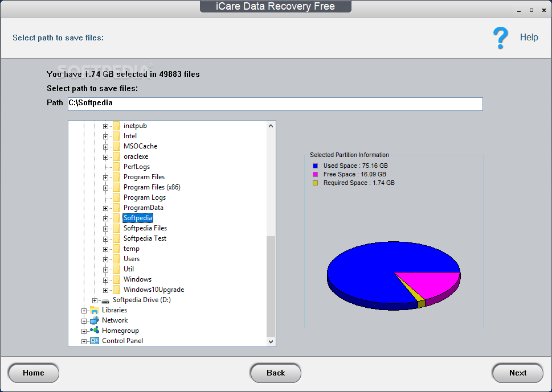Image resolution: width=552 pixels, height=392 pixels.
Task: Expand the Control Panel tree node
Action: (84, 341)
